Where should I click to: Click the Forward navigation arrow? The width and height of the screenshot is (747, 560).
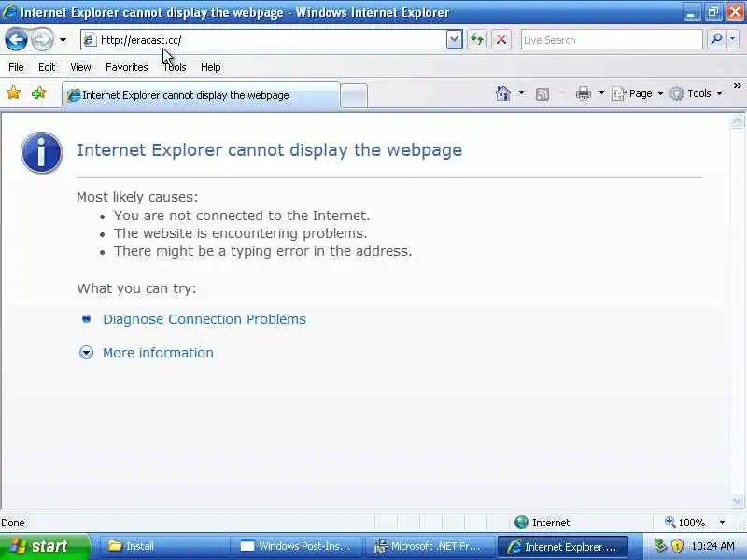[x=42, y=39]
